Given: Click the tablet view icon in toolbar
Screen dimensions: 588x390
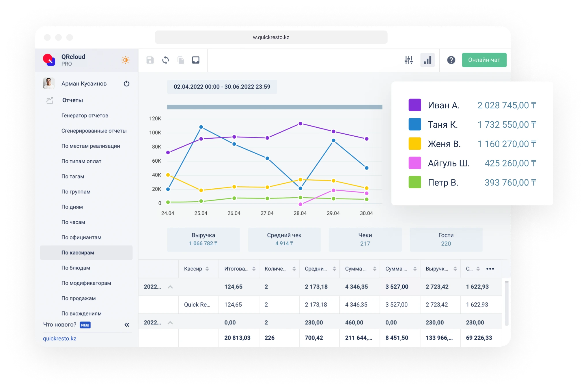Looking at the screenshot, I should pos(196,60).
